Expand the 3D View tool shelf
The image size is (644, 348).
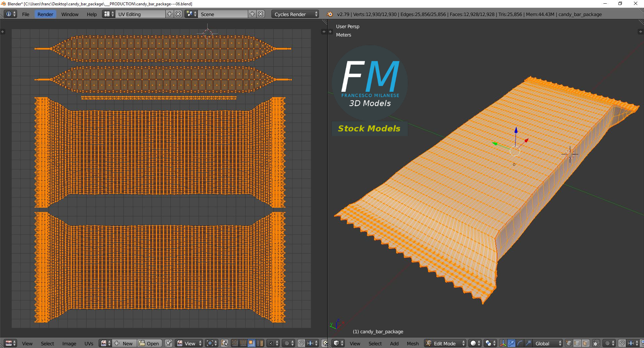pyautogui.click(x=330, y=31)
